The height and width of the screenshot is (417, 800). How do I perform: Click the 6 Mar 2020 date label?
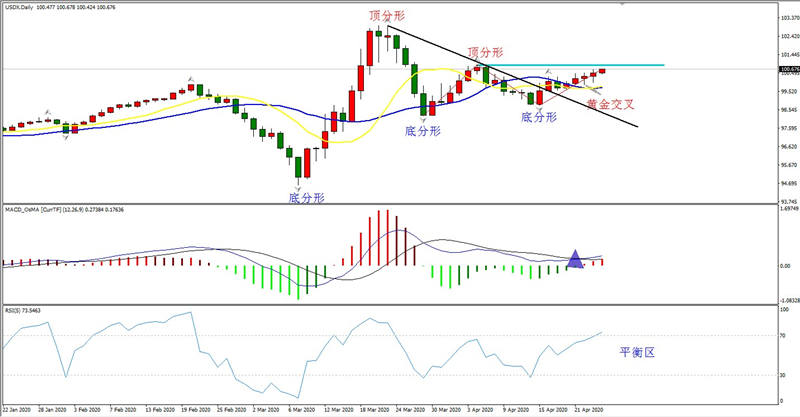click(x=302, y=410)
